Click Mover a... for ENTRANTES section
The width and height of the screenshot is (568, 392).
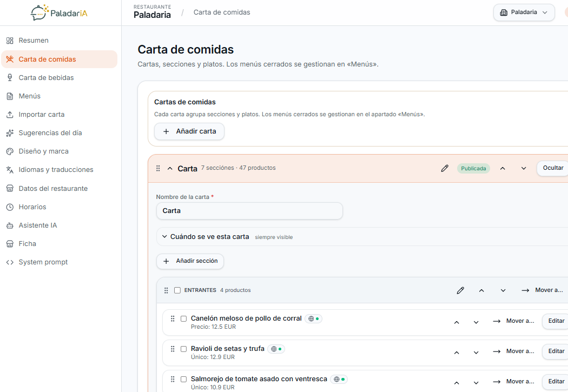coord(542,290)
